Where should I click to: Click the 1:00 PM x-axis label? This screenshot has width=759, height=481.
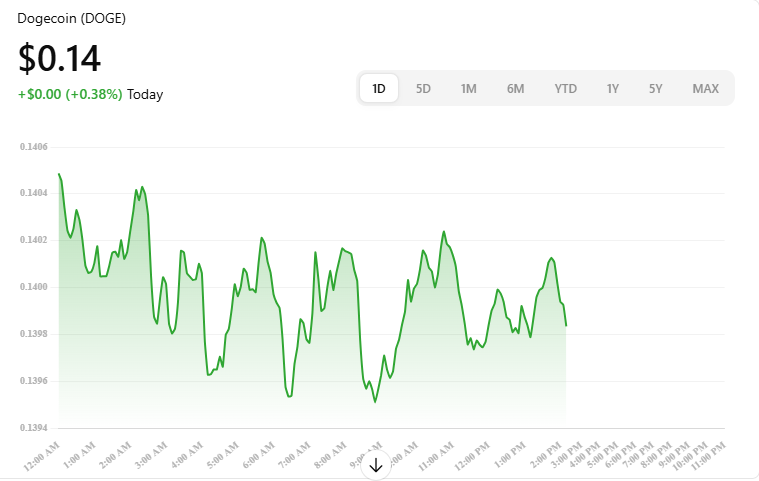[510, 456]
